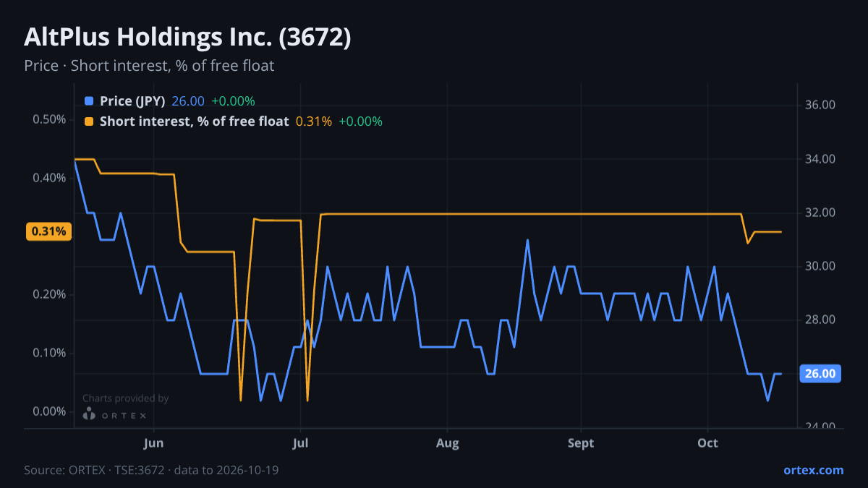Click the 0.20% left axis label
The width and height of the screenshot is (868, 488).
[50, 294]
